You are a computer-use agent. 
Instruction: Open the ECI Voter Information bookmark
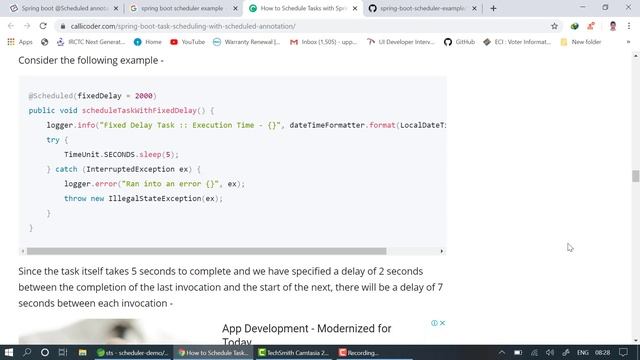click(x=517, y=42)
